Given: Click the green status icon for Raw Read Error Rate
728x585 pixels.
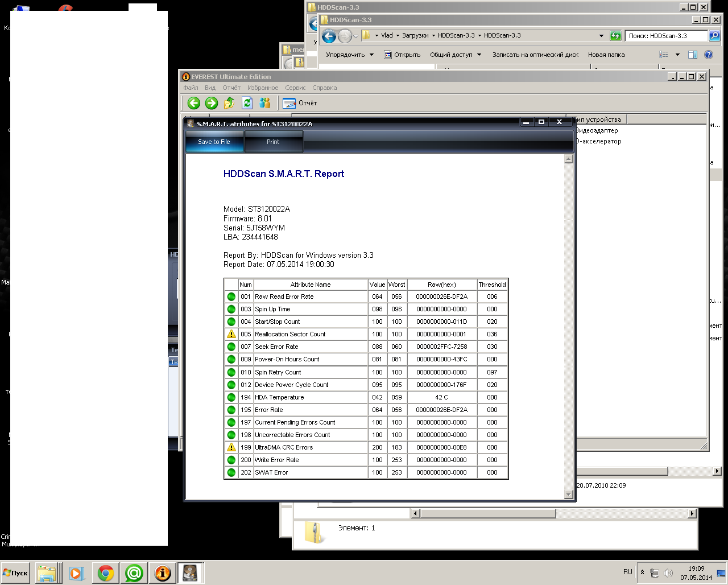Looking at the screenshot, I should point(231,296).
